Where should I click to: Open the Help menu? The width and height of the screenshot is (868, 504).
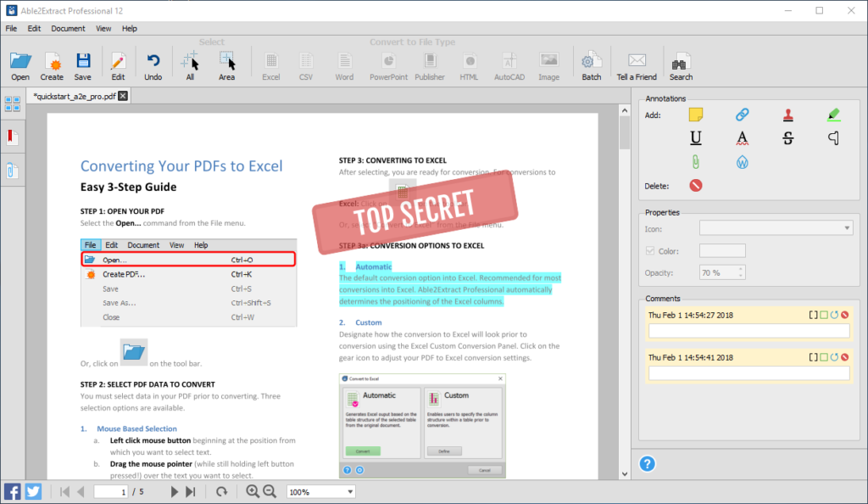[x=129, y=28]
